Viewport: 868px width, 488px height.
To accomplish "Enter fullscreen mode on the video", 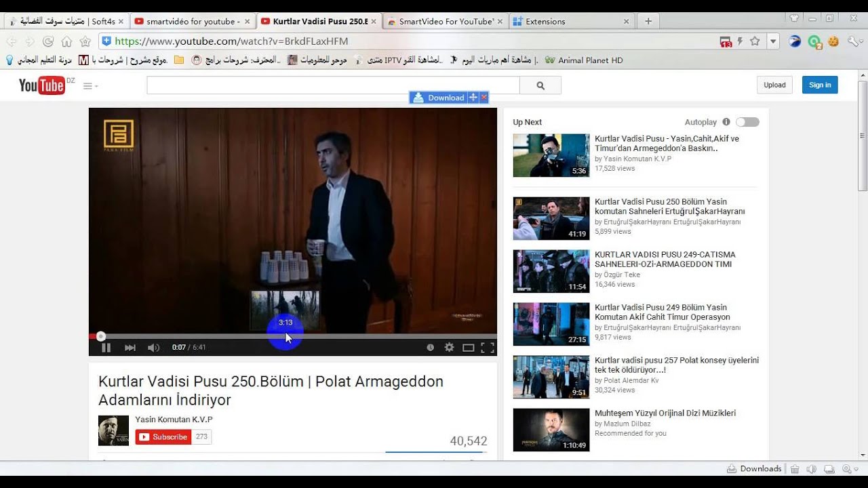I will click(488, 348).
